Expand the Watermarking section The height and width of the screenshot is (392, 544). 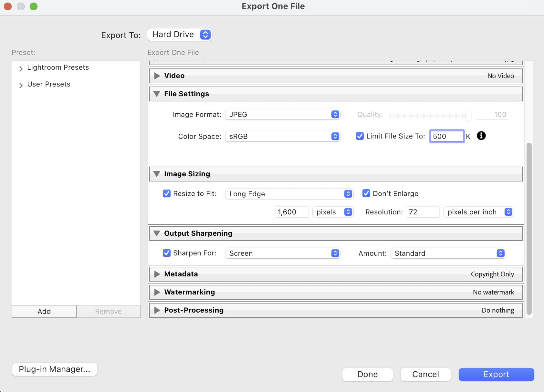[157, 292]
